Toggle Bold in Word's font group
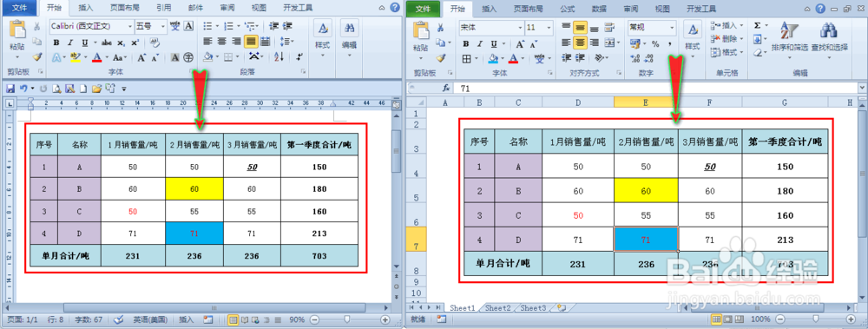This screenshot has height=329, width=868. pyautogui.click(x=56, y=43)
